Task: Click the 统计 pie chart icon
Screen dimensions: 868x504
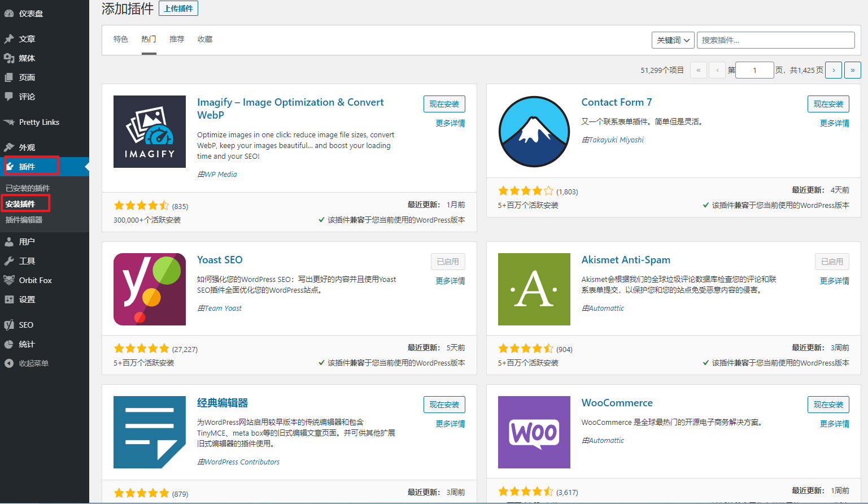Action: click(9, 344)
